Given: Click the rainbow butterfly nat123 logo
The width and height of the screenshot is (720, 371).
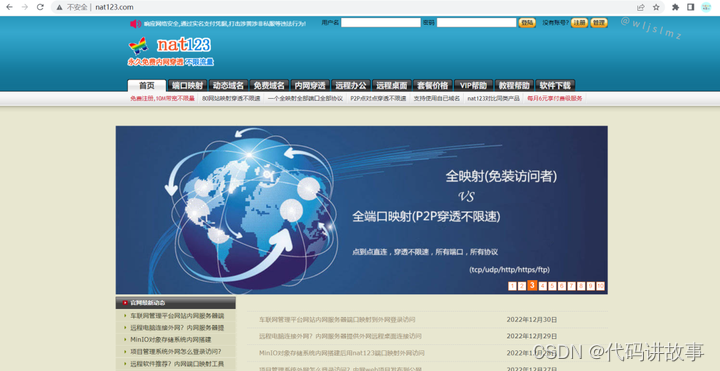Looking at the screenshot, I should click(138, 46).
